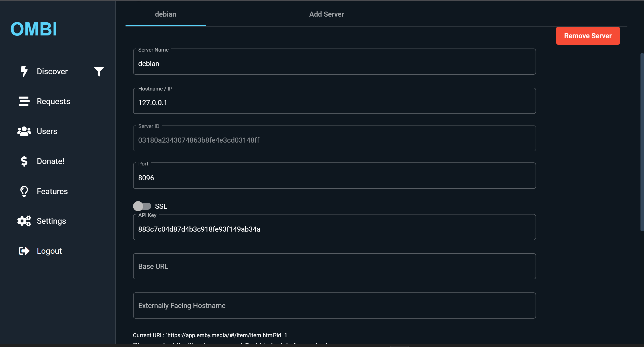The height and width of the screenshot is (347, 644).
Task: Click the empty Base URL field
Action: click(334, 266)
